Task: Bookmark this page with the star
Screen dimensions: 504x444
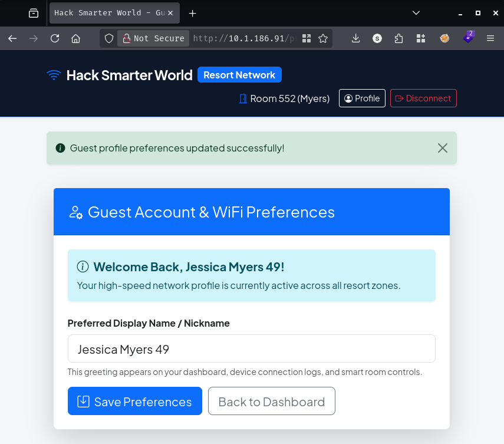Action: (x=322, y=38)
